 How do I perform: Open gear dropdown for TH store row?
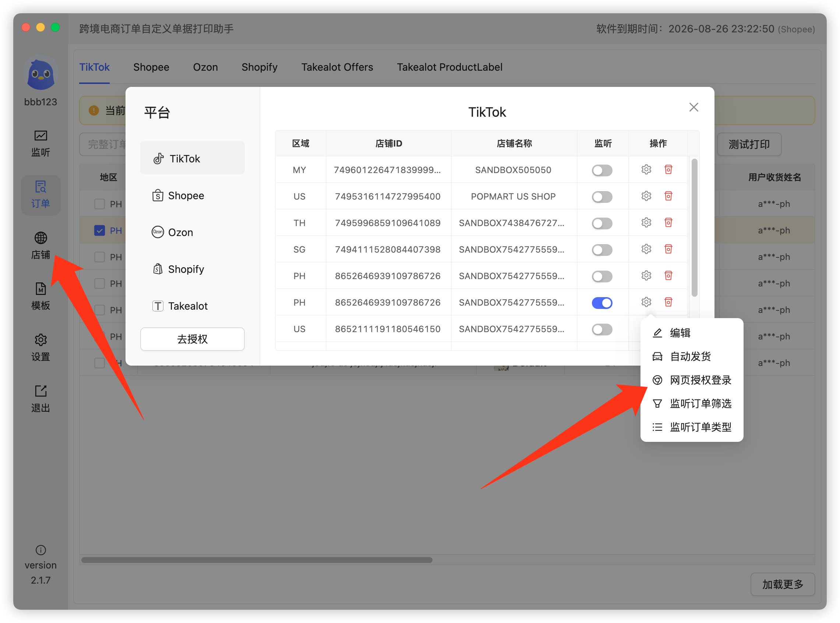pos(646,222)
